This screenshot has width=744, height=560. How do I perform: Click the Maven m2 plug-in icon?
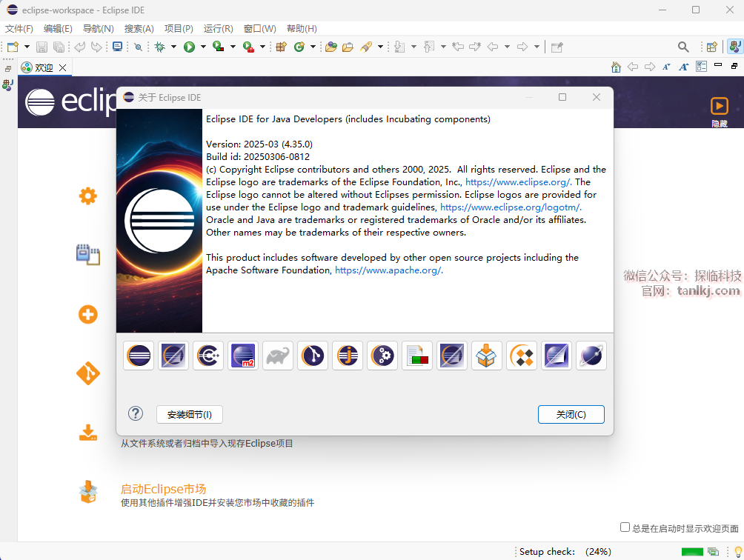[243, 356]
